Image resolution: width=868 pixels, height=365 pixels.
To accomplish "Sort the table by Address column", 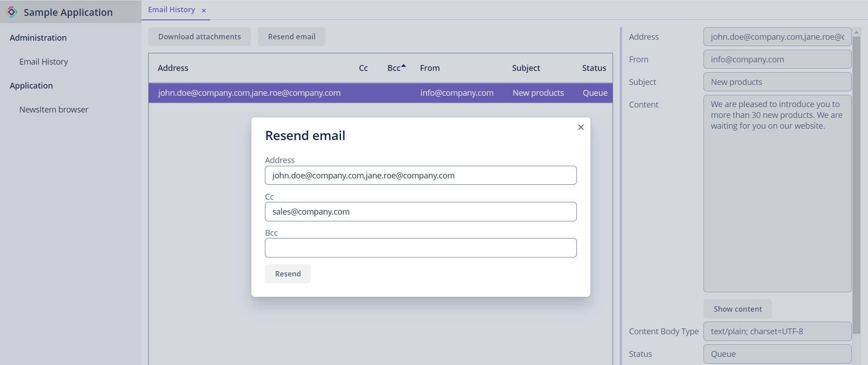I will (173, 68).
